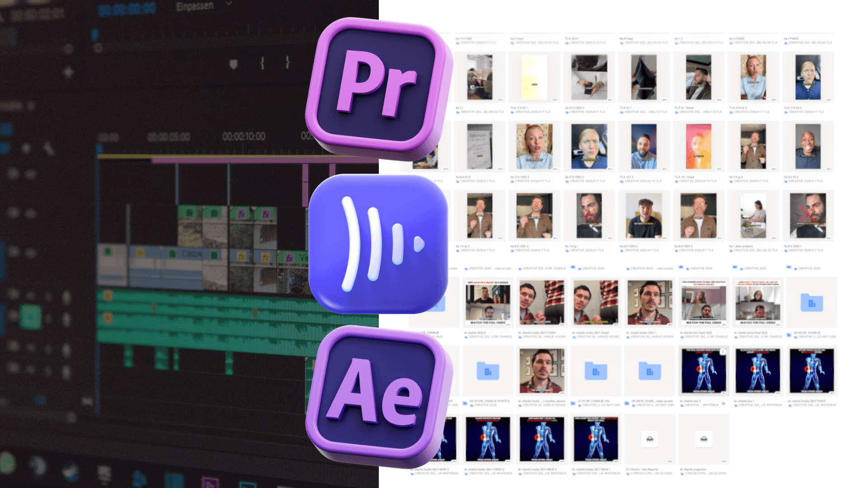
Task: Open the 07-10 DR. CHARLIE VSL folder
Action: point(595,371)
